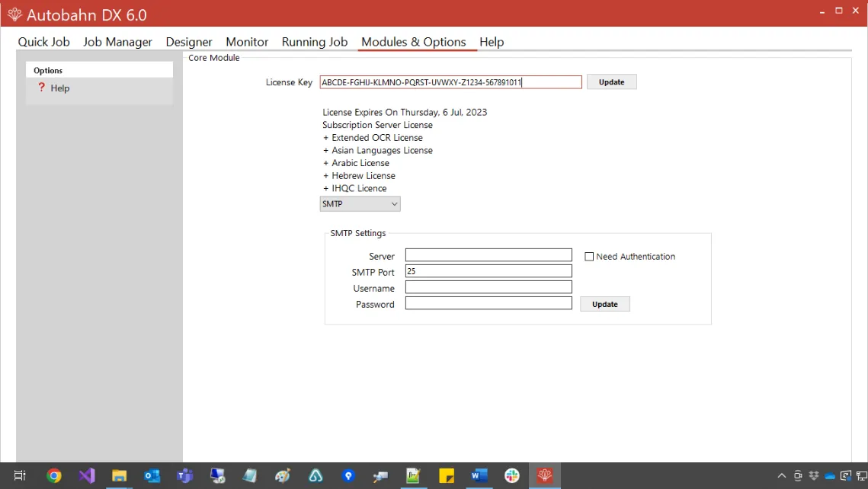
Task: Click Update next to the License Key
Action: coord(611,81)
